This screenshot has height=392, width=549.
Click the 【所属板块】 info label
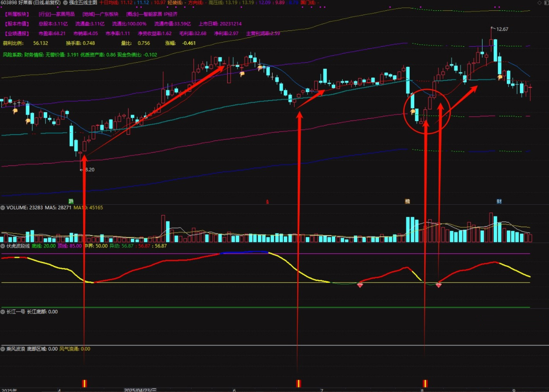[17, 14]
